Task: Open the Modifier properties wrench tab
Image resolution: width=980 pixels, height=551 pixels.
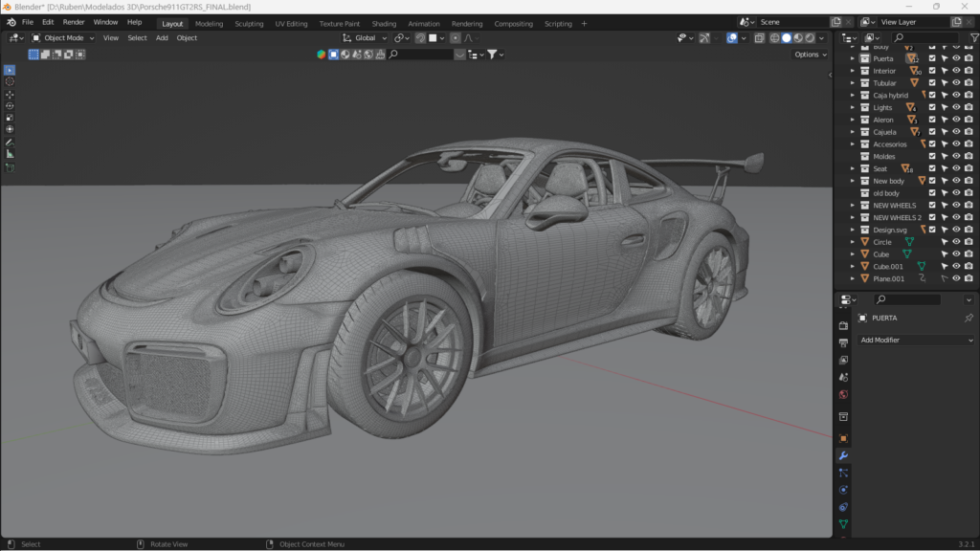Action: click(843, 456)
